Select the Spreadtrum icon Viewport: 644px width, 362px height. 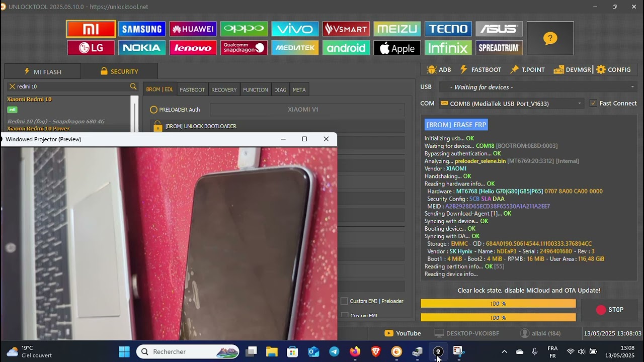pos(499,48)
